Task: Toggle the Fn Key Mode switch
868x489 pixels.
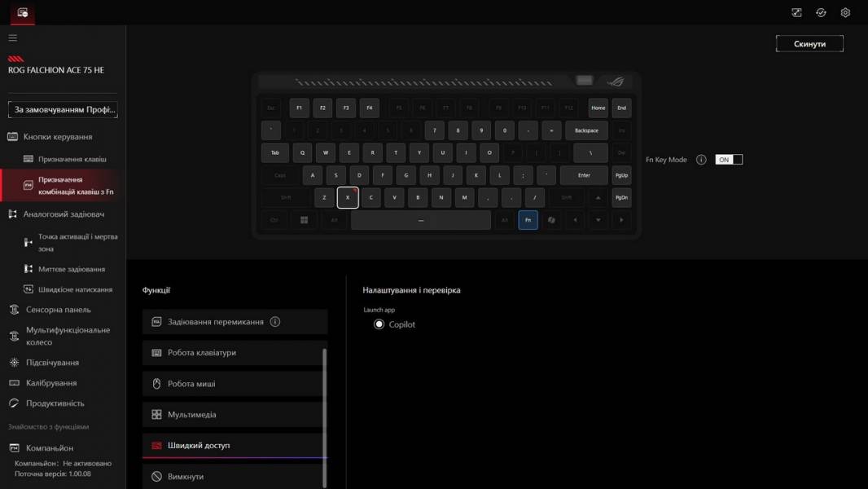Action: click(x=729, y=160)
